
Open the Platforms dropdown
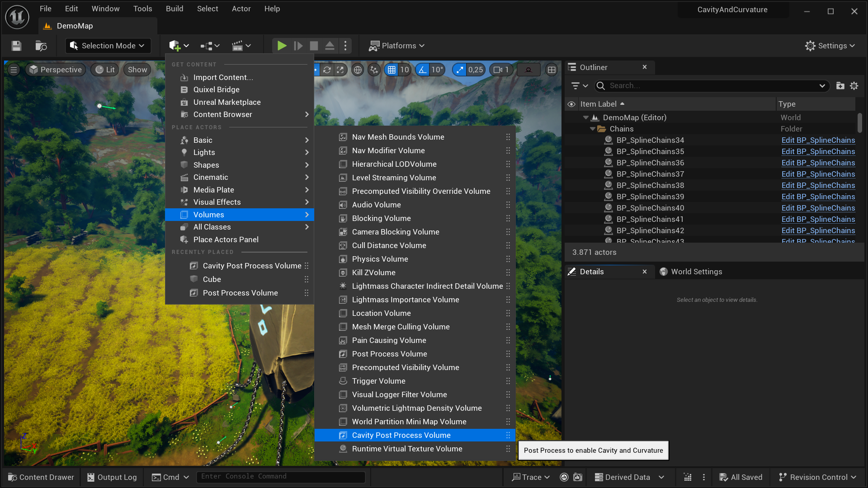[396, 46]
